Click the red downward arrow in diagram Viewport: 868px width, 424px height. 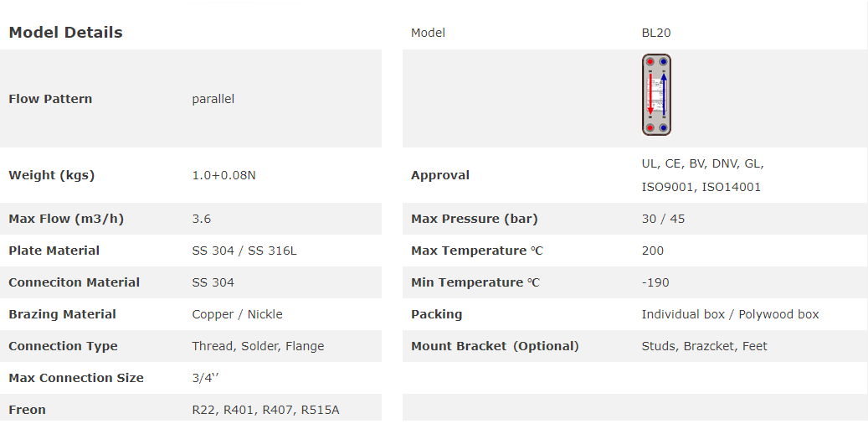[650, 95]
